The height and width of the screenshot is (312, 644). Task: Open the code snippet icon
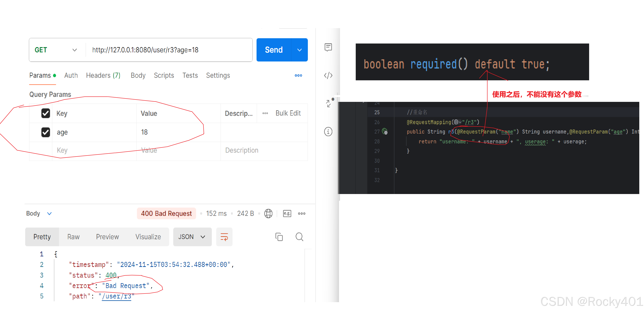(x=328, y=75)
